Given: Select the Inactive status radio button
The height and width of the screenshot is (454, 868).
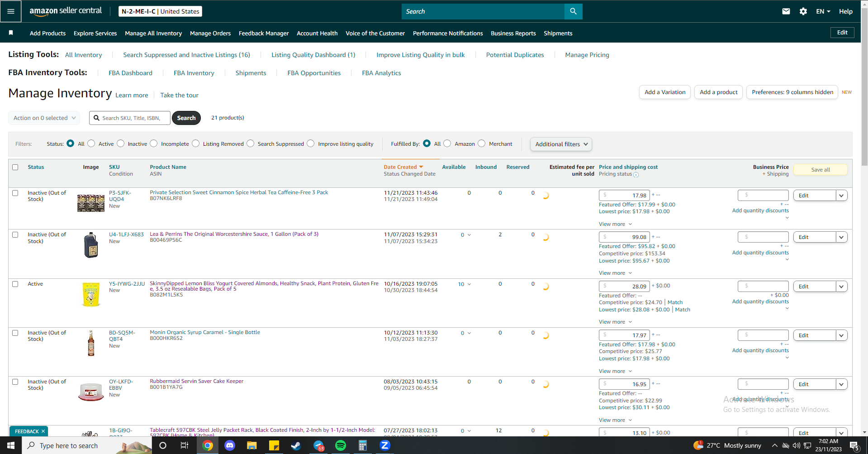Looking at the screenshot, I should tap(121, 143).
